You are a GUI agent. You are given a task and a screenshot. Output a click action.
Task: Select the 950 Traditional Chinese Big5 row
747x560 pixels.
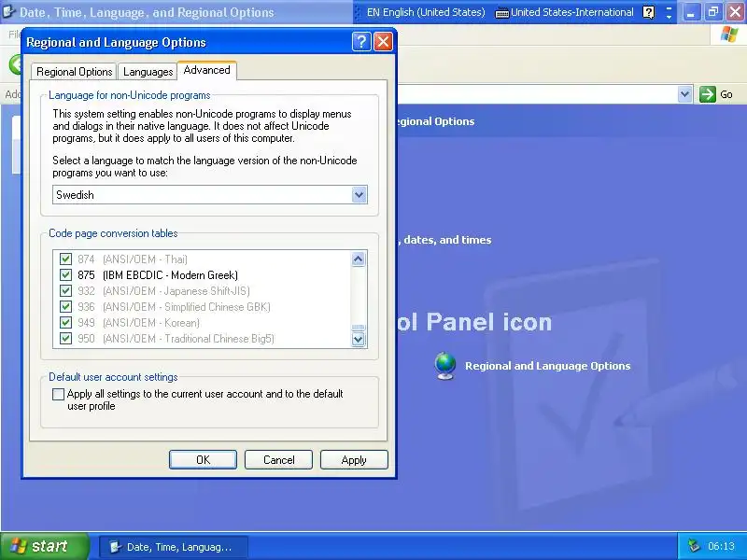[x=176, y=339]
